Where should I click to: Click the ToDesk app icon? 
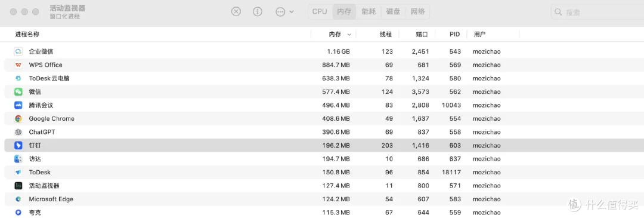[x=18, y=173]
